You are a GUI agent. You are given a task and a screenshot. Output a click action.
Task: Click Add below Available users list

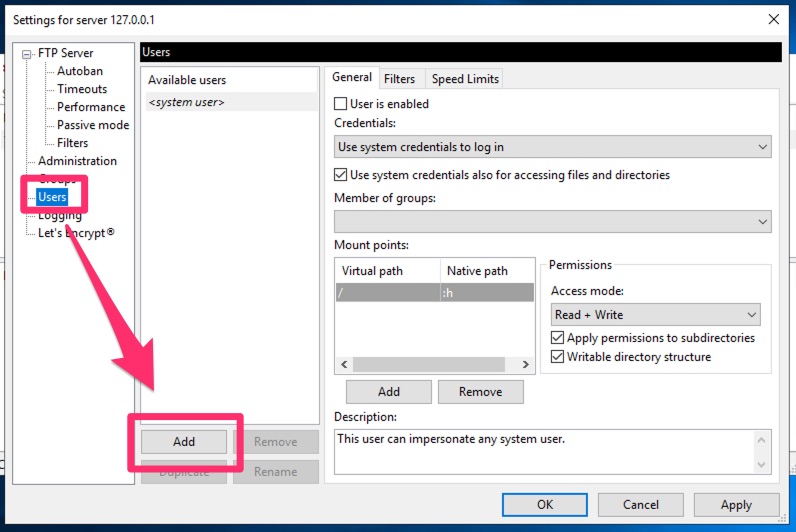click(x=184, y=442)
